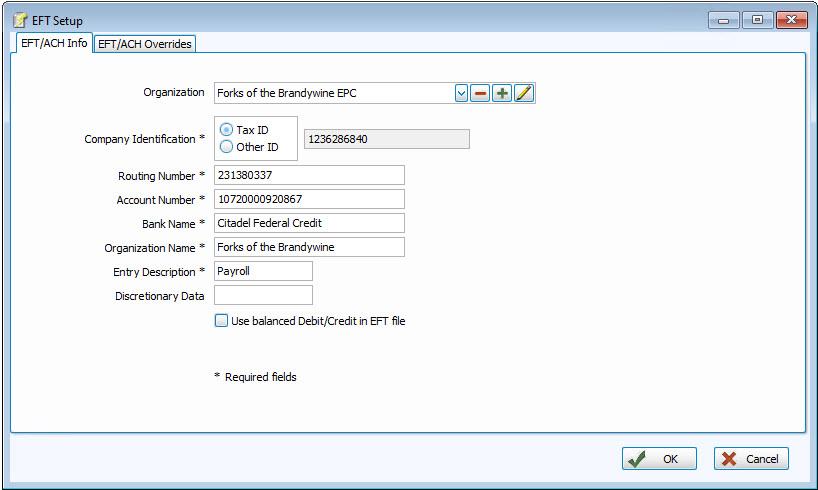
Task: Click the "Bank Name *" label
Action: click(173, 224)
